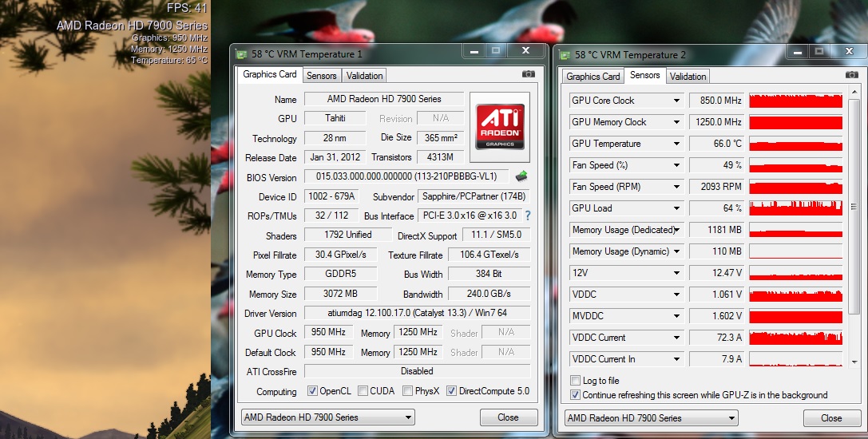Click the FPS: 41 overlay text
Image resolution: width=868 pixels, height=439 pixels.
coord(187,8)
